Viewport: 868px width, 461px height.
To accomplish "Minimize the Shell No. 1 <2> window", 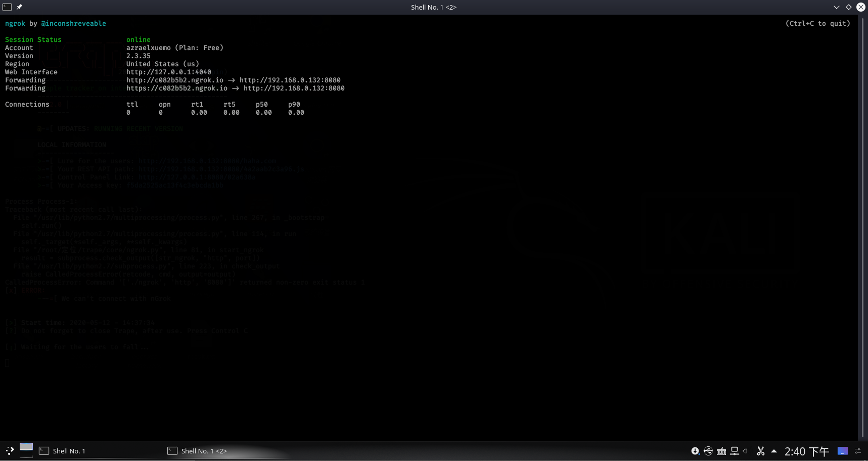I will coord(837,7).
